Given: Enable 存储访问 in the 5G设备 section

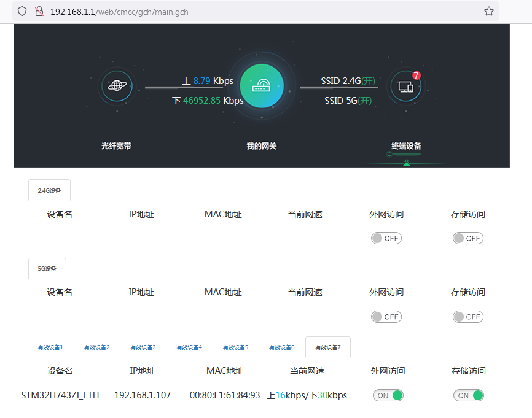Looking at the screenshot, I should (x=468, y=317).
